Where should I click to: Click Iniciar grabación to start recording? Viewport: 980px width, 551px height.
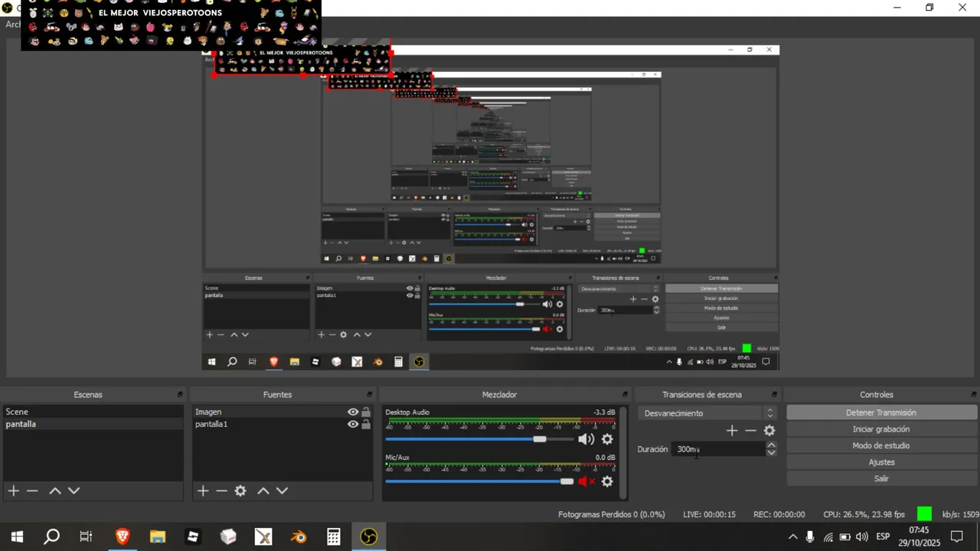pyautogui.click(x=881, y=429)
